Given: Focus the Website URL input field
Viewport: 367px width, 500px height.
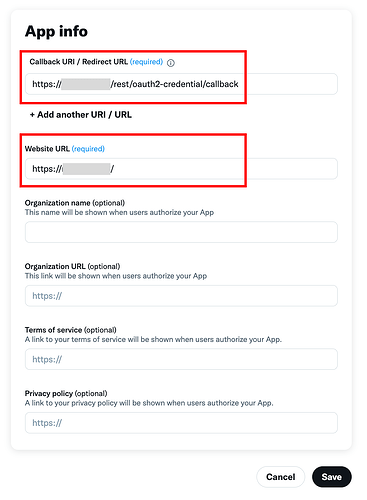Looking at the screenshot, I should [181, 169].
